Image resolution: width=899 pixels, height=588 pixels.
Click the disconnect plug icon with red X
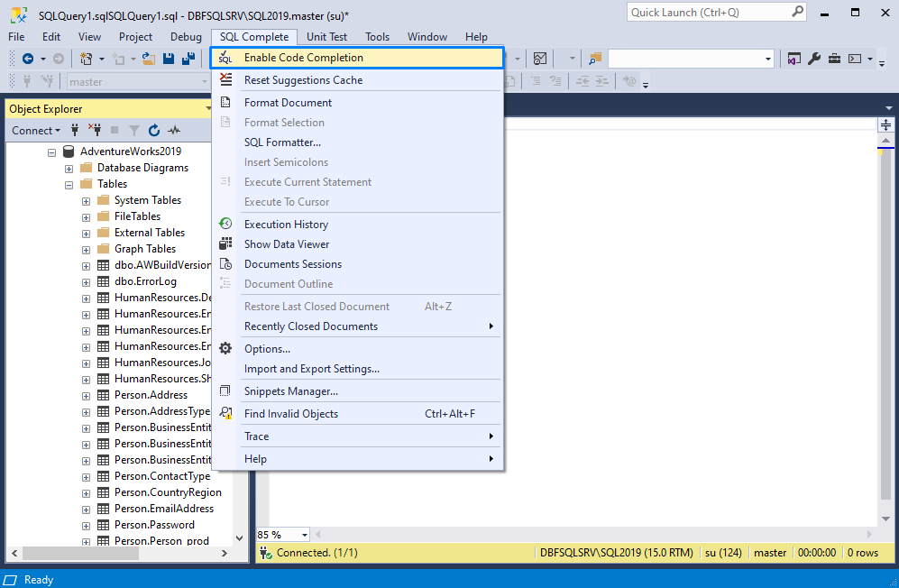pyautogui.click(x=95, y=130)
